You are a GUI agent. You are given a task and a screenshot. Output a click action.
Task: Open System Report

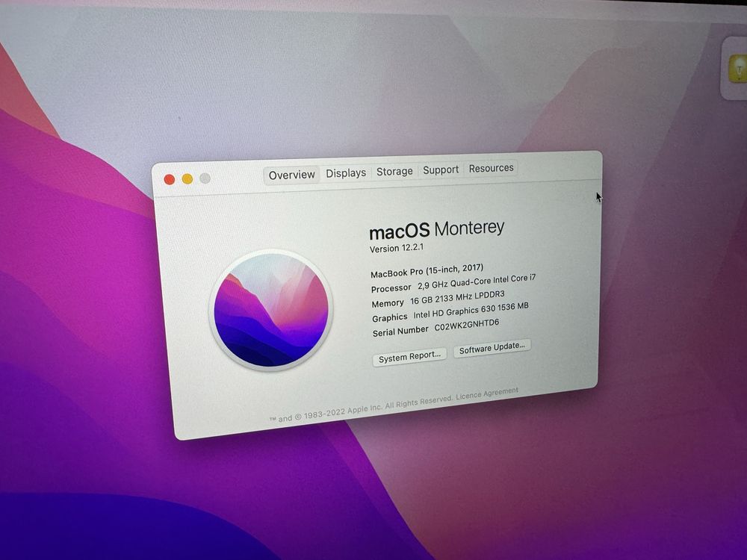[409, 357]
